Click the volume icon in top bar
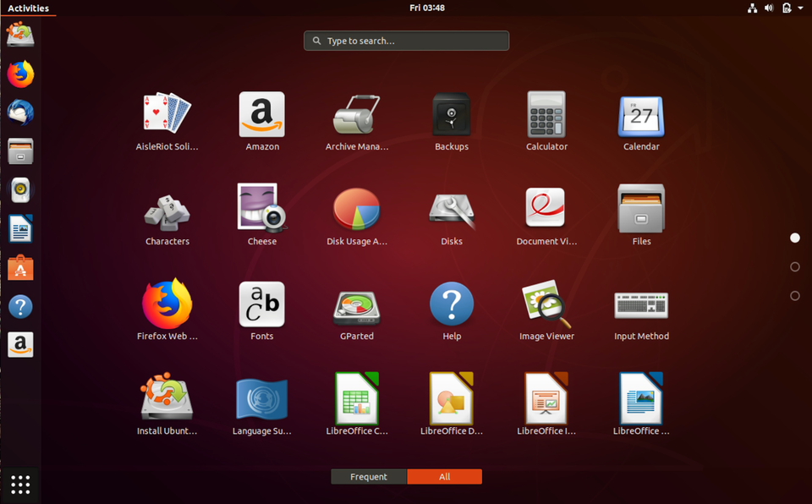This screenshot has height=504, width=812. (768, 8)
